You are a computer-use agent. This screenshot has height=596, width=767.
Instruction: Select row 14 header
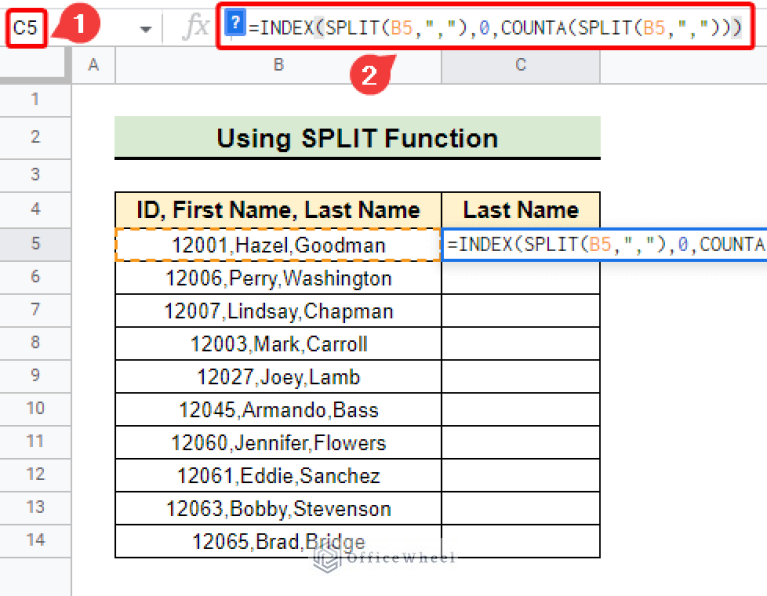pos(35,540)
